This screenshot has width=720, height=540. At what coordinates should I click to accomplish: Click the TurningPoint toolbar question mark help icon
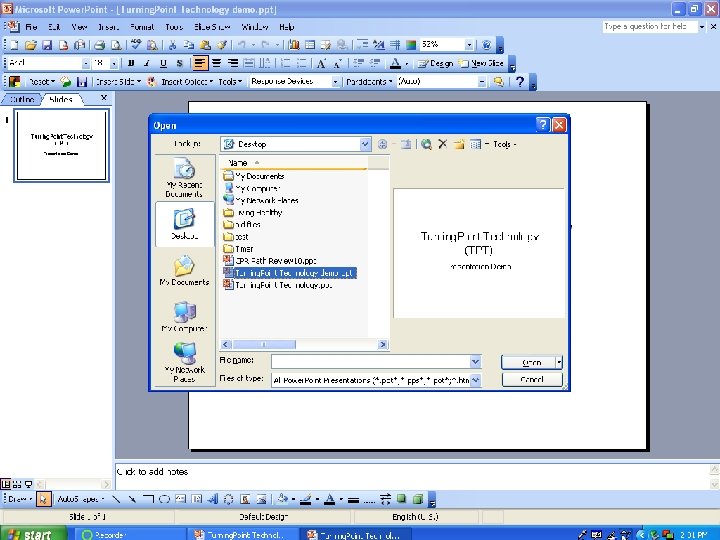[x=520, y=82]
